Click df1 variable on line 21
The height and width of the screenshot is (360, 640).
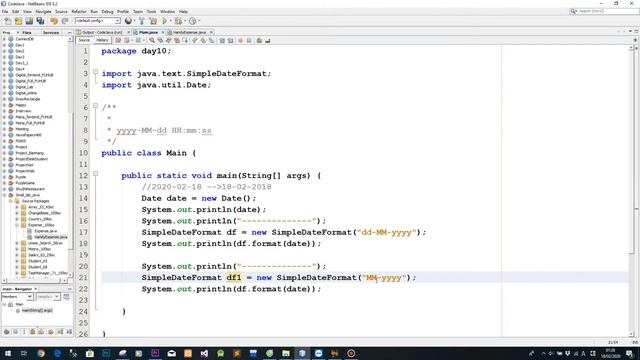234,278
